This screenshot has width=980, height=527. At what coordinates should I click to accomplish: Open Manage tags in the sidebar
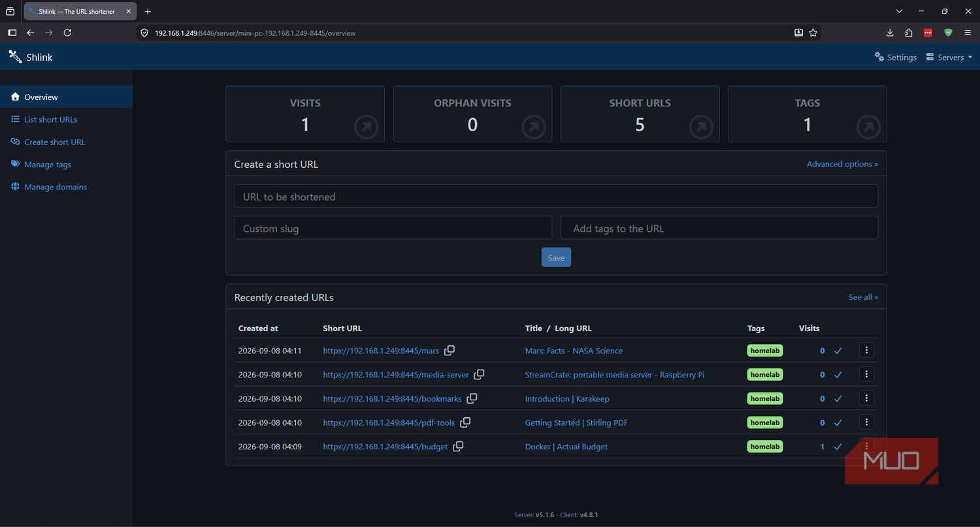coord(66,165)
